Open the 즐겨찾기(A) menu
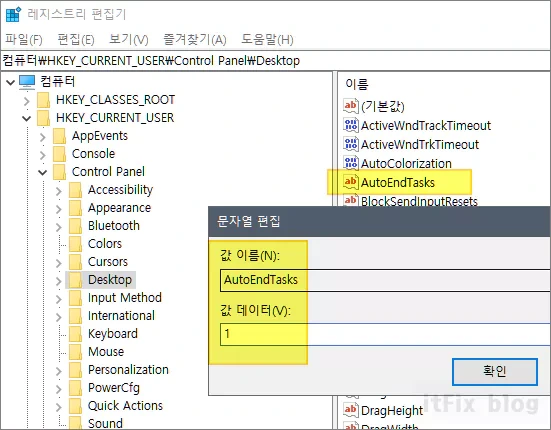 tap(195, 39)
